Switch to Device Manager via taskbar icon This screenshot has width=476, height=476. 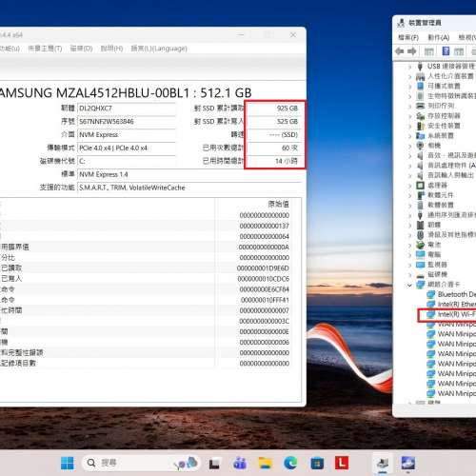(383, 464)
